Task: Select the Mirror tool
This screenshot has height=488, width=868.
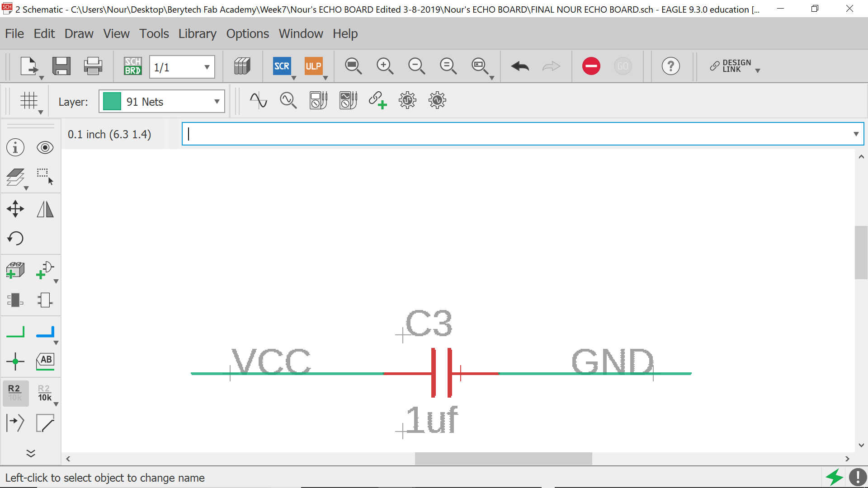Action: (45, 209)
